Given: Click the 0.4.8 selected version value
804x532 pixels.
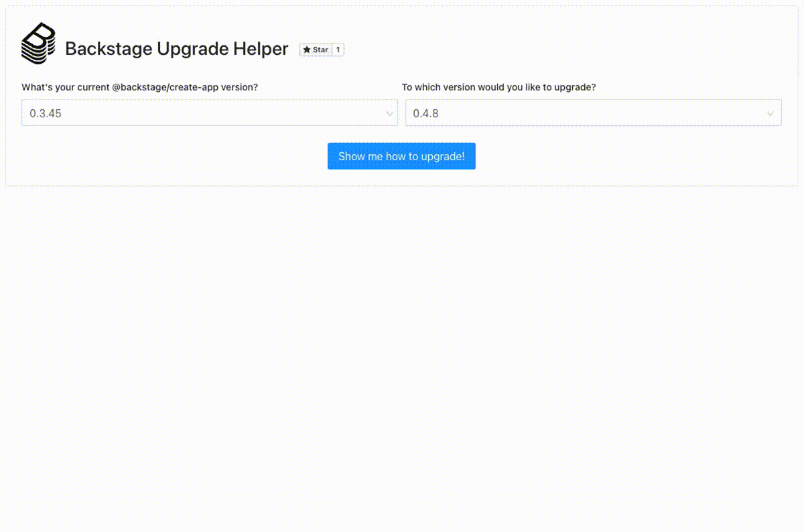Looking at the screenshot, I should click(425, 113).
